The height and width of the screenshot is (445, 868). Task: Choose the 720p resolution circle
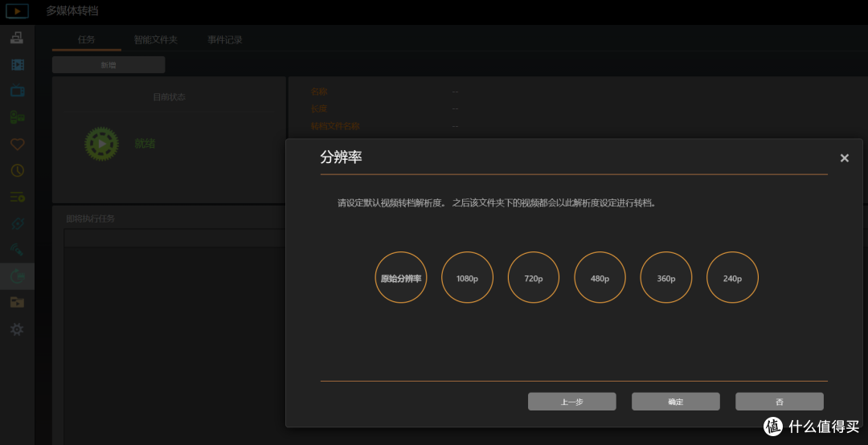534,278
